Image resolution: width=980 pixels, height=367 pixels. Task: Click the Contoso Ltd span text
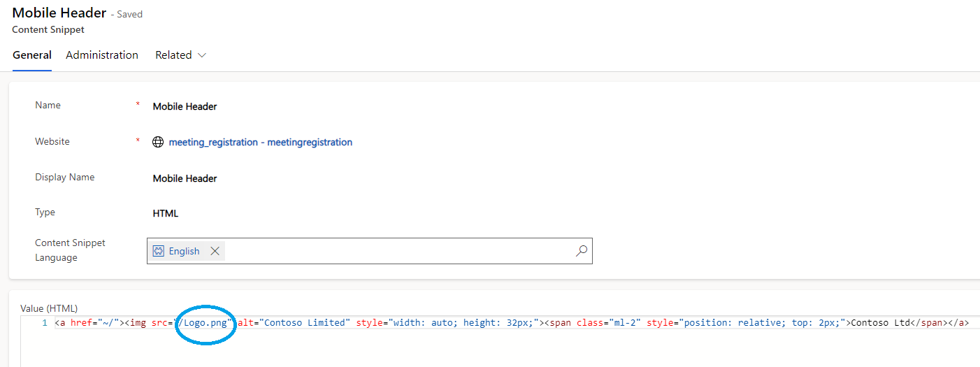880,323
